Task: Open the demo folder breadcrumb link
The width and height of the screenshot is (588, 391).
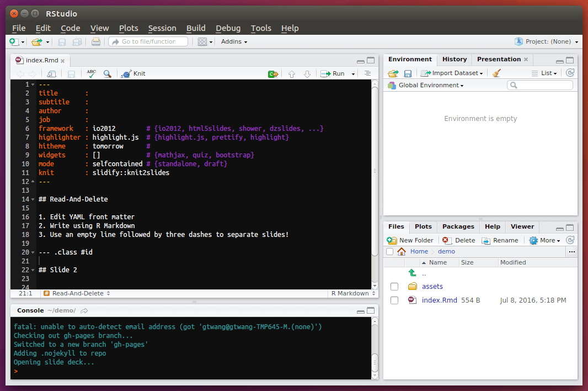Action: click(446, 251)
